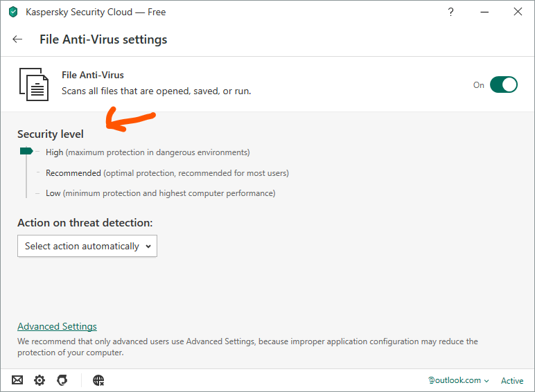Click the globe network icon
The image size is (535, 392).
point(98,380)
